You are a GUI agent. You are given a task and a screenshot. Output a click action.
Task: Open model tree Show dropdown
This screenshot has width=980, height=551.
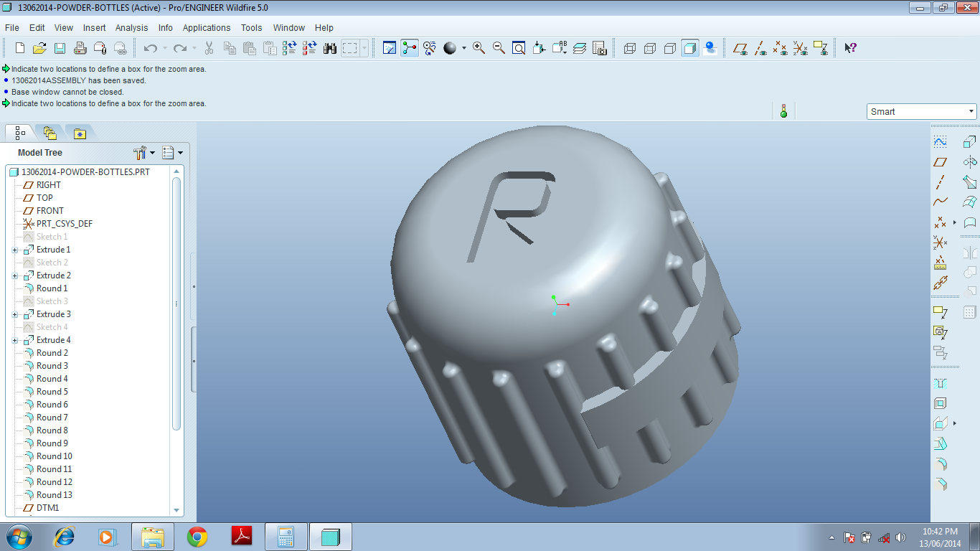point(172,153)
